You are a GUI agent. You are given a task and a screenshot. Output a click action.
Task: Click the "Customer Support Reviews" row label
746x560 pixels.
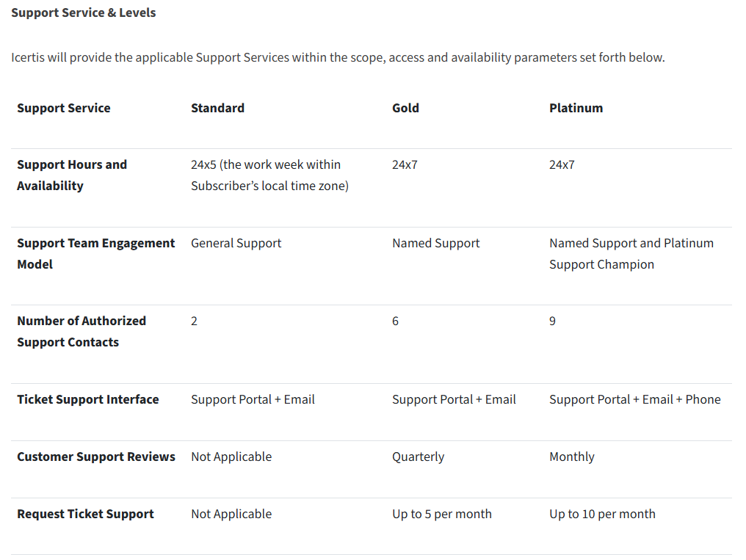click(x=96, y=457)
